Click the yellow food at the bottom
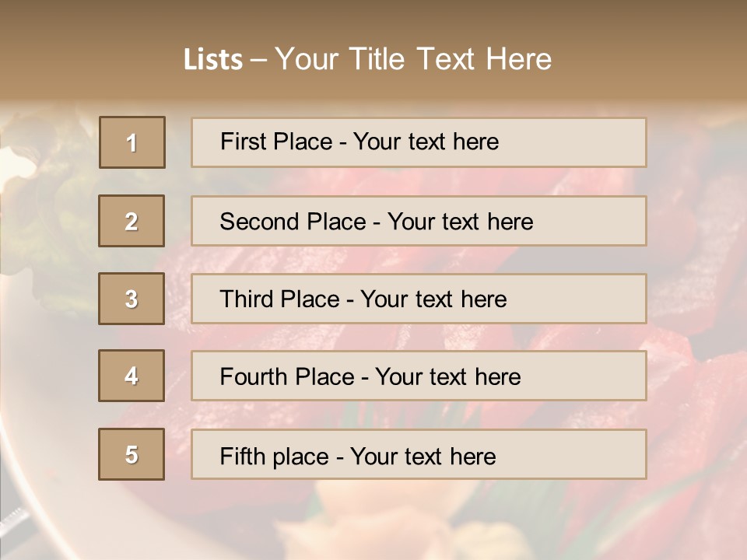Viewport: 747px width, 560px height. pos(482,541)
